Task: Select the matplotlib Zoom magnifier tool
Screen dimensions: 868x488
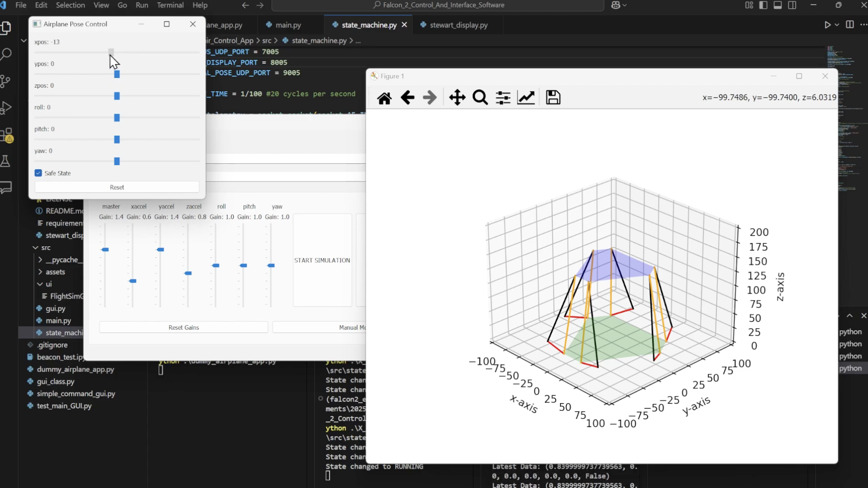Action: (x=480, y=98)
